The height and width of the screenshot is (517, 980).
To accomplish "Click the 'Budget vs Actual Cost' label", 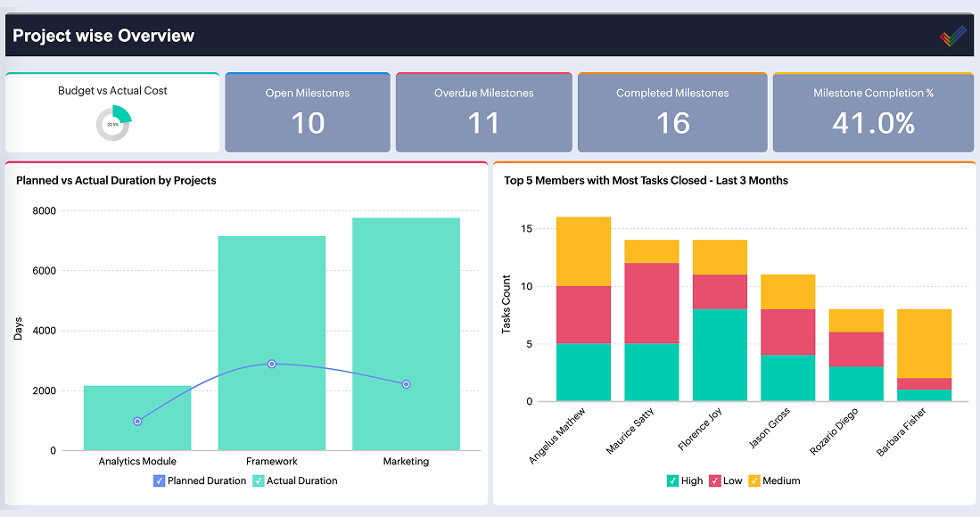I will [112, 91].
